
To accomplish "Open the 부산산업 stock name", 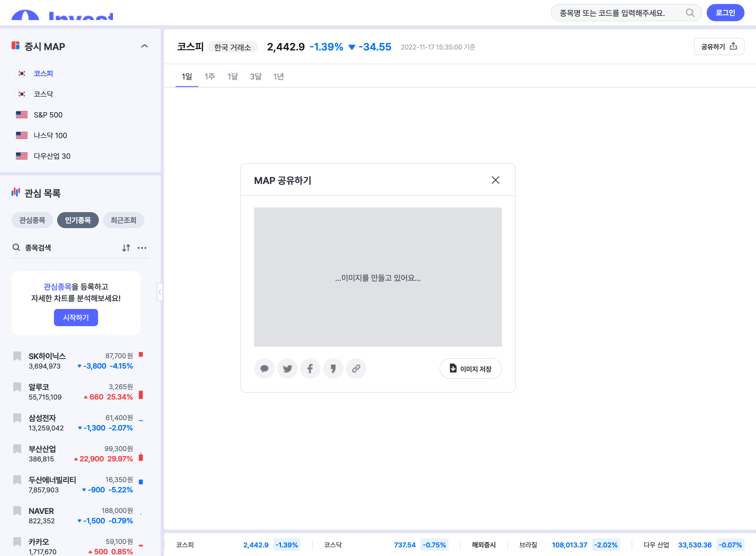I will [x=42, y=449].
